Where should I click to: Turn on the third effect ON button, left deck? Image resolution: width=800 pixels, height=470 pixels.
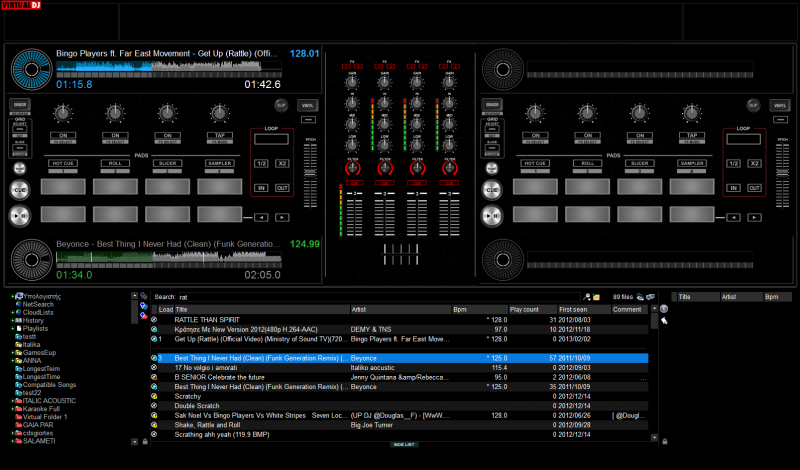(167, 135)
